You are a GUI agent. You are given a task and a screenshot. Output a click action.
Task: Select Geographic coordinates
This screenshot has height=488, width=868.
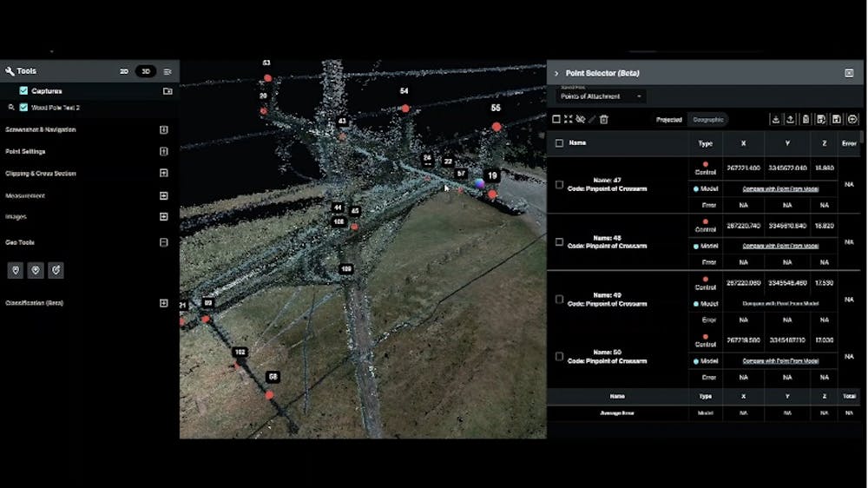tap(708, 120)
